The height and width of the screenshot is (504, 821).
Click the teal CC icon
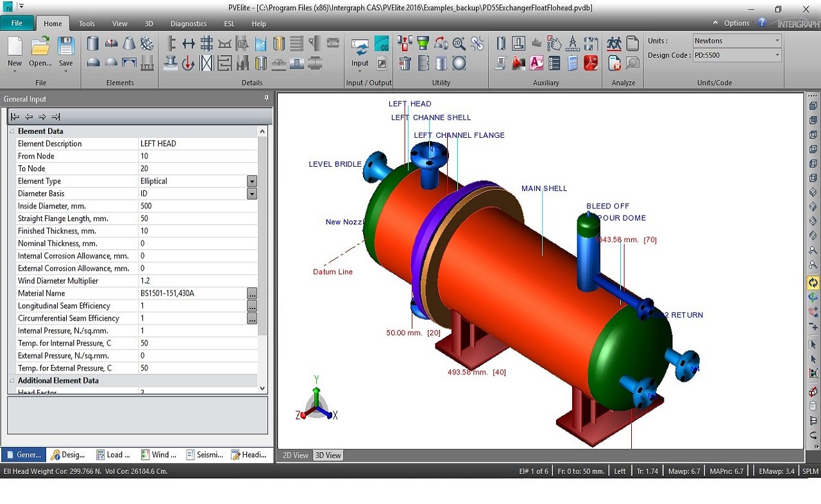pyautogui.click(x=382, y=44)
